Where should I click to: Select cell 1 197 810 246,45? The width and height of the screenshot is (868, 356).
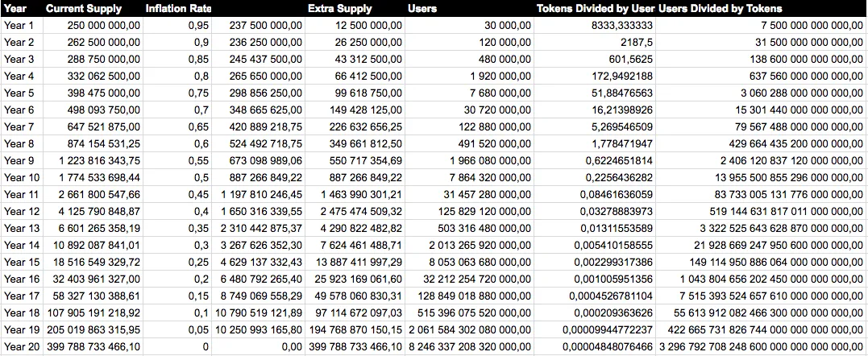[x=258, y=195]
